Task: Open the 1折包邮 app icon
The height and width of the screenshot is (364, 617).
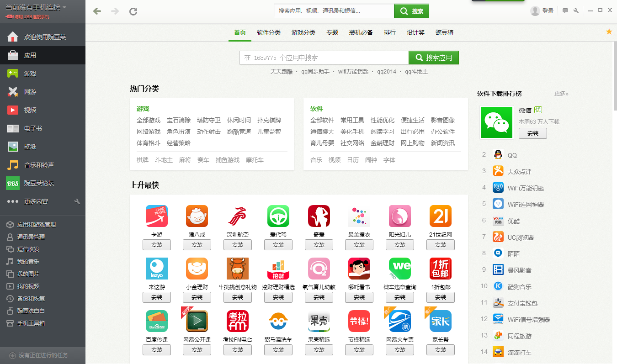Action: coord(441,269)
